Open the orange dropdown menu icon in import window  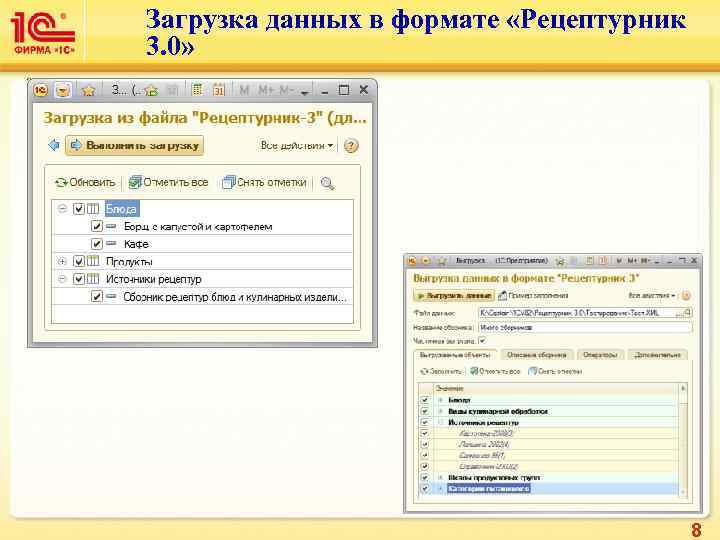click(63, 90)
